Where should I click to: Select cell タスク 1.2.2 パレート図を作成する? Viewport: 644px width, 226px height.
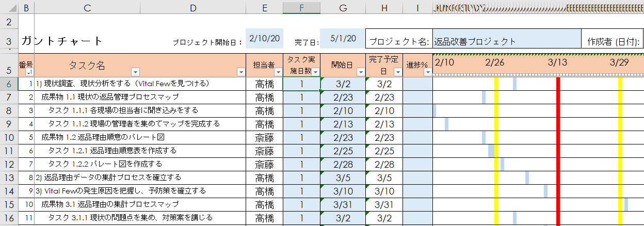click(x=140, y=164)
